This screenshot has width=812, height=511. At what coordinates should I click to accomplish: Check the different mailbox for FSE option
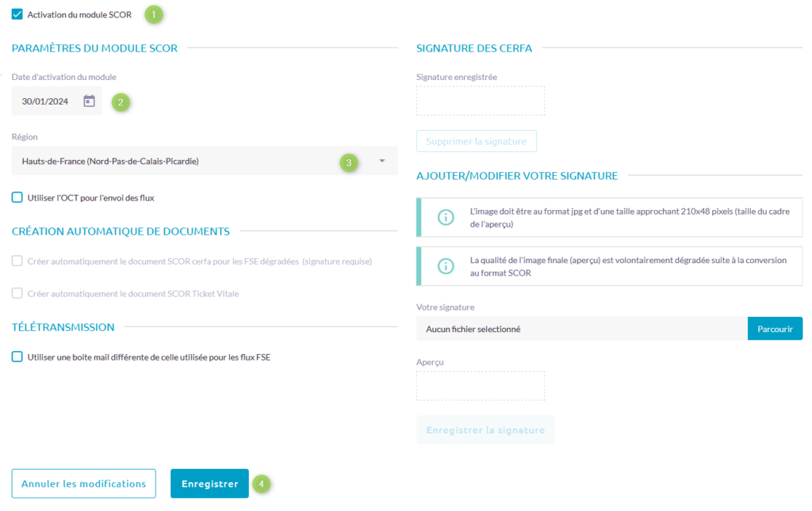point(17,357)
